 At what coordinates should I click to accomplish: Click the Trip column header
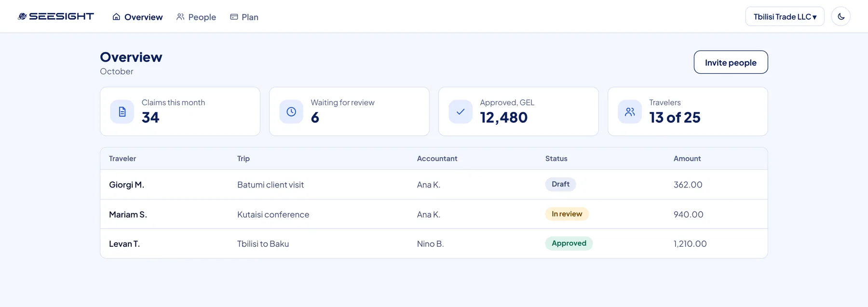244,159
